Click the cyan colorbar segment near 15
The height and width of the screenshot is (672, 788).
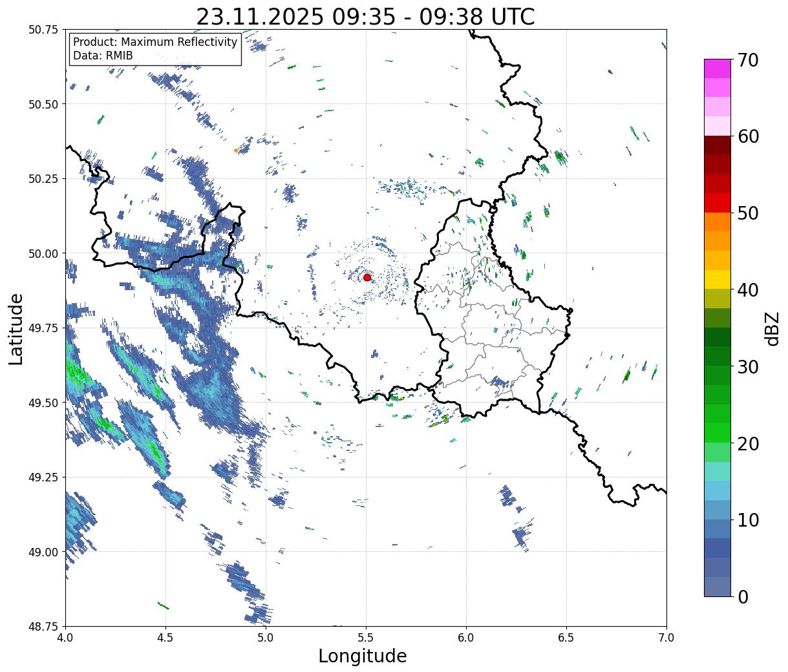[718, 490]
